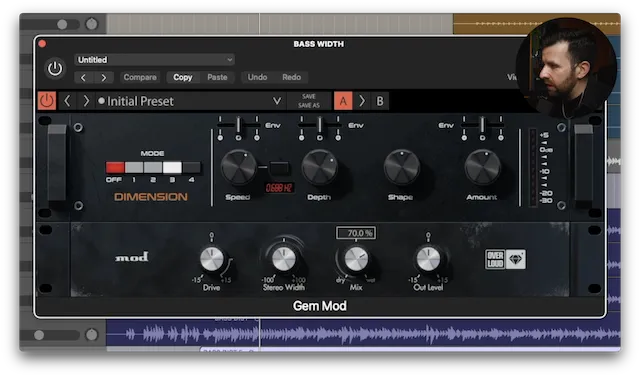The height and width of the screenshot is (377, 640).
Task: Click SAVE AS preset
Action: click(309, 105)
